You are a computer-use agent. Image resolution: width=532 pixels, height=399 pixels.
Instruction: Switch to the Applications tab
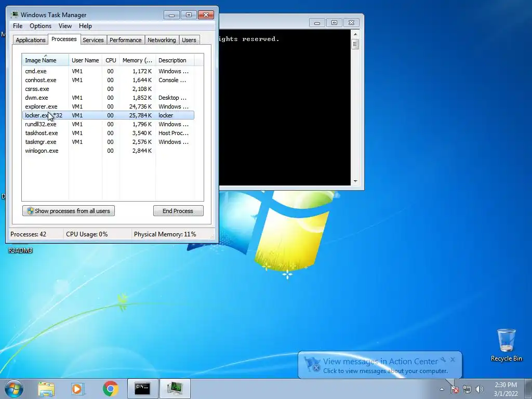pos(31,40)
